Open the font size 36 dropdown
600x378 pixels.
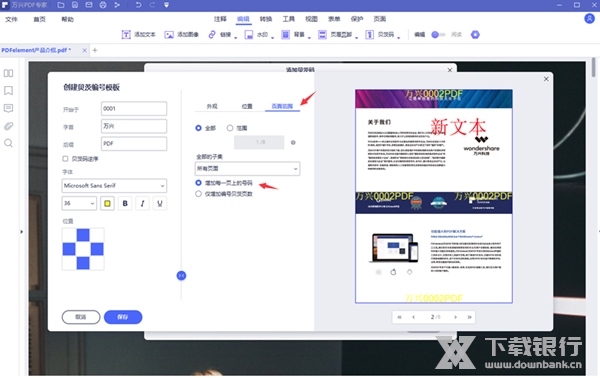coord(79,203)
